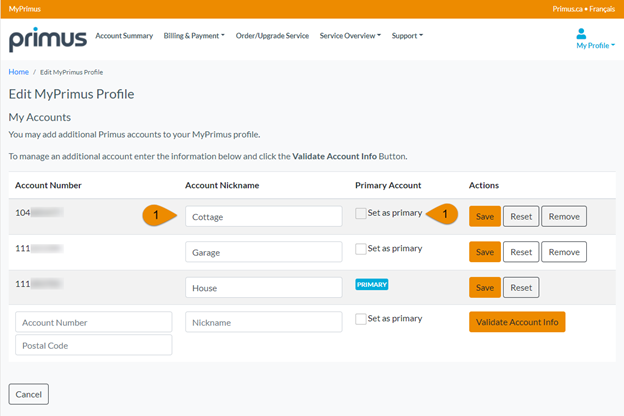Expand the Billing & Payment menu
The image size is (624, 416).
tap(194, 36)
